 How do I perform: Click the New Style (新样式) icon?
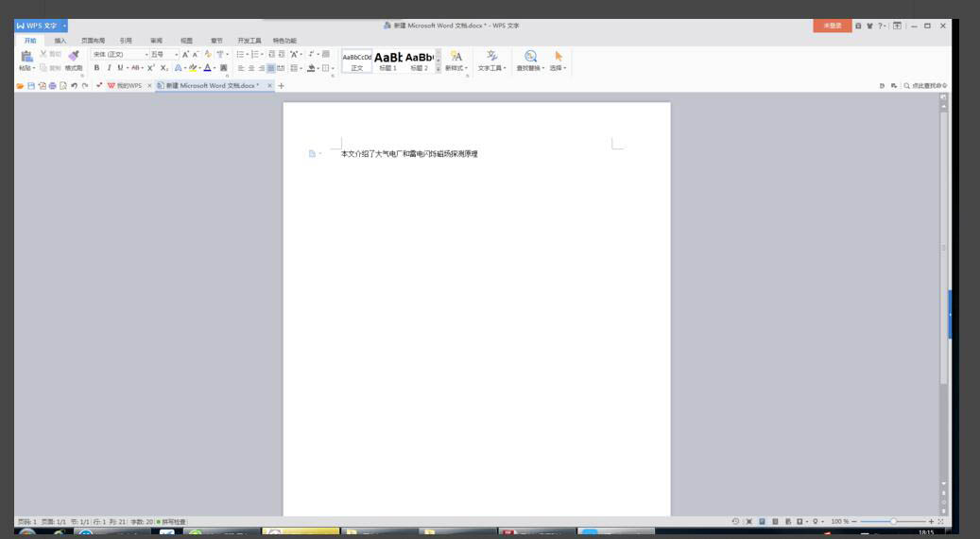456,57
